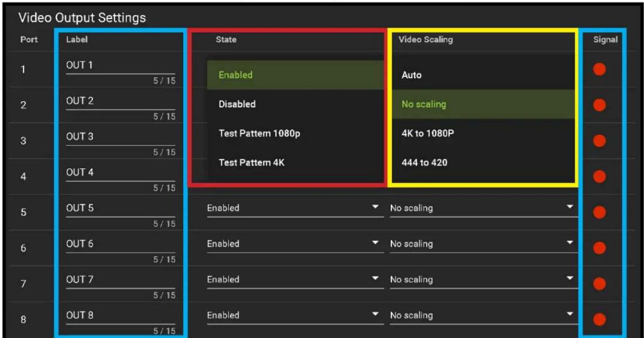Open the State dropdown for port 6
Viewport: 644px width, 338px height.
coord(295,244)
